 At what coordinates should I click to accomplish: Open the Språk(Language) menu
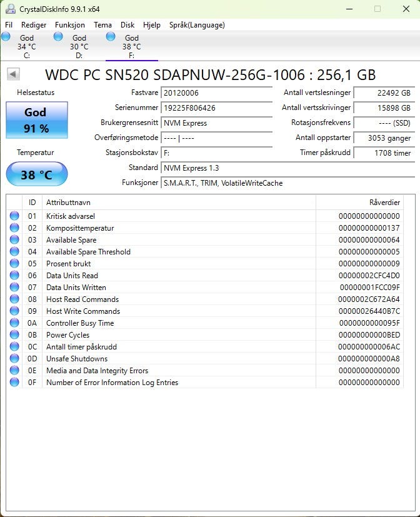pyautogui.click(x=197, y=25)
